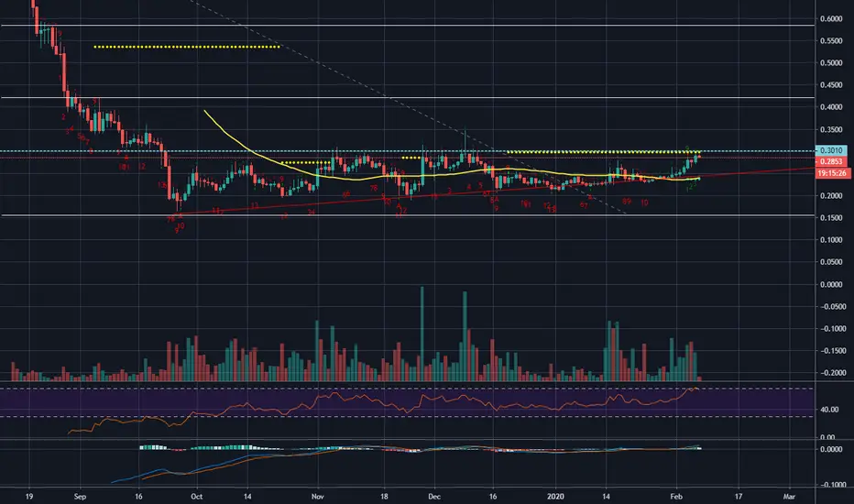
Task: Click the 14 date label between Oct and Nov
Action: [247, 497]
